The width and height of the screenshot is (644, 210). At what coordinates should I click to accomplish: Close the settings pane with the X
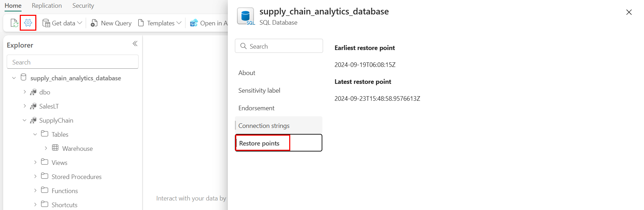point(629,12)
